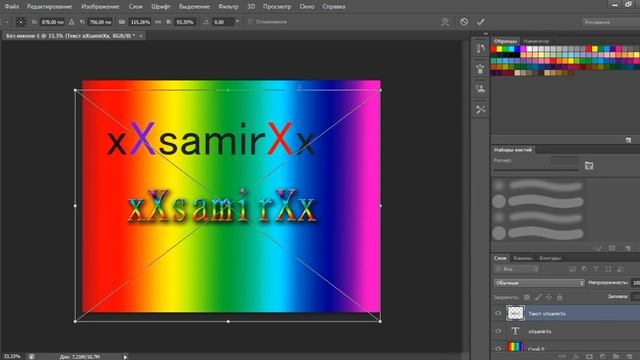Click the width percentage field

click(x=140, y=22)
